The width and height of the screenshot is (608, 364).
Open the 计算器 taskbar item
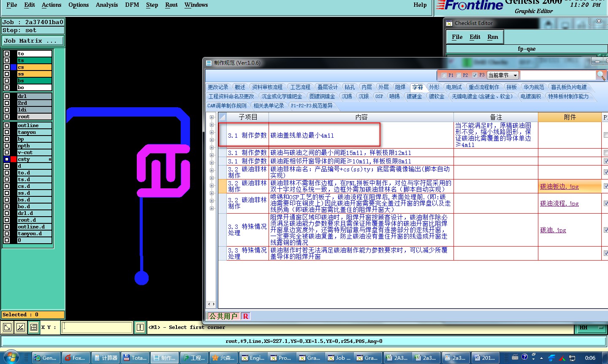(106, 358)
